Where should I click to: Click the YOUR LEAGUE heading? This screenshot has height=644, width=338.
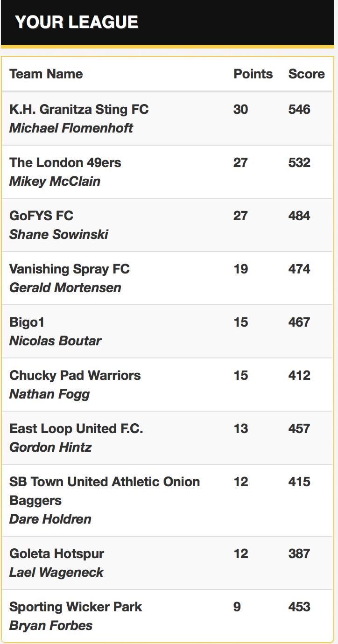77,22
